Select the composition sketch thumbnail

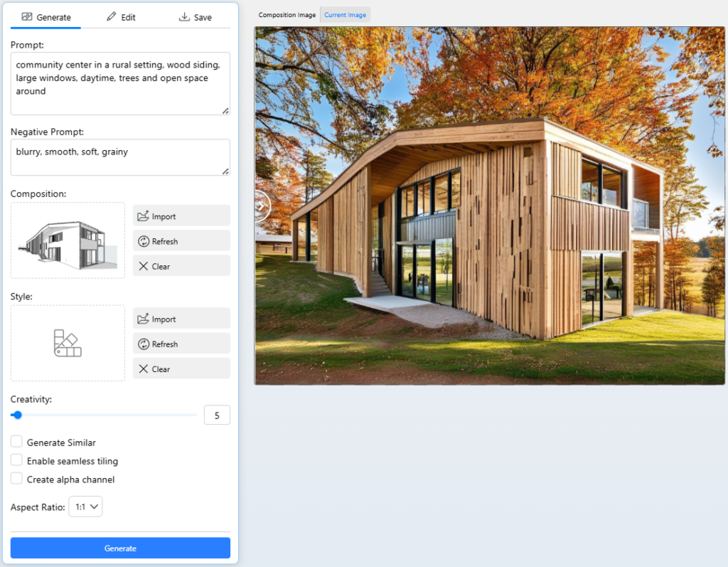click(x=68, y=240)
